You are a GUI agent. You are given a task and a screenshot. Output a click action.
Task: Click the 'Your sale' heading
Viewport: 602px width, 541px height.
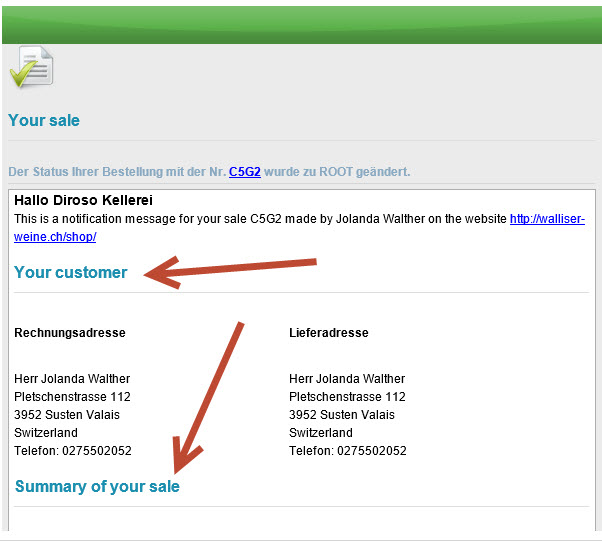44,120
